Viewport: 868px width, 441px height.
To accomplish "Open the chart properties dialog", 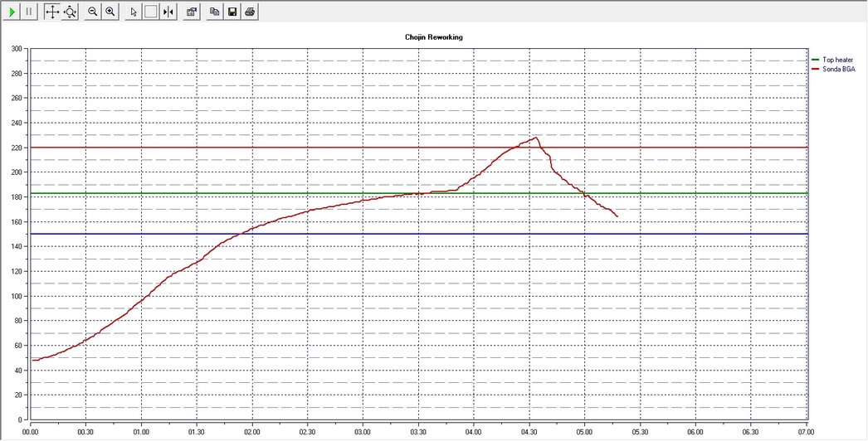I will coord(191,12).
